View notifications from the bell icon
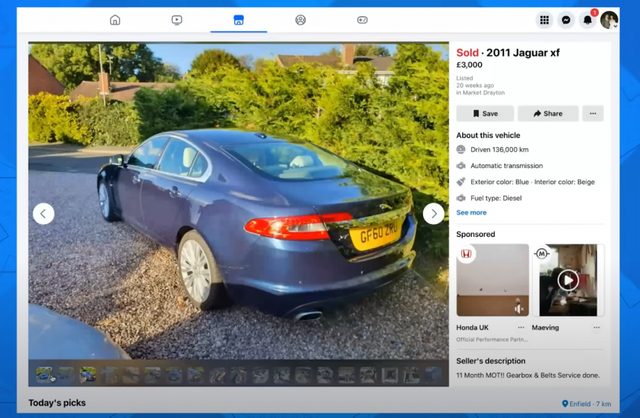640x418 pixels. click(587, 20)
